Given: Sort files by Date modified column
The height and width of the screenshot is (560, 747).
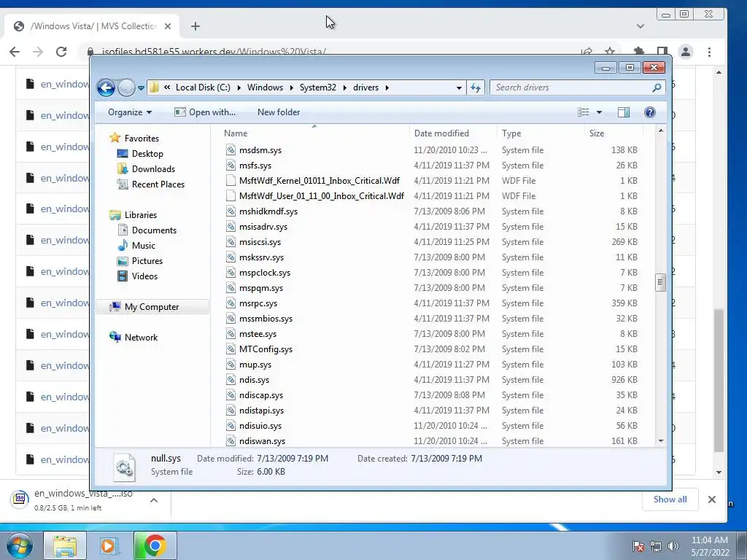Looking at the screenshot, I should (453, 133).
